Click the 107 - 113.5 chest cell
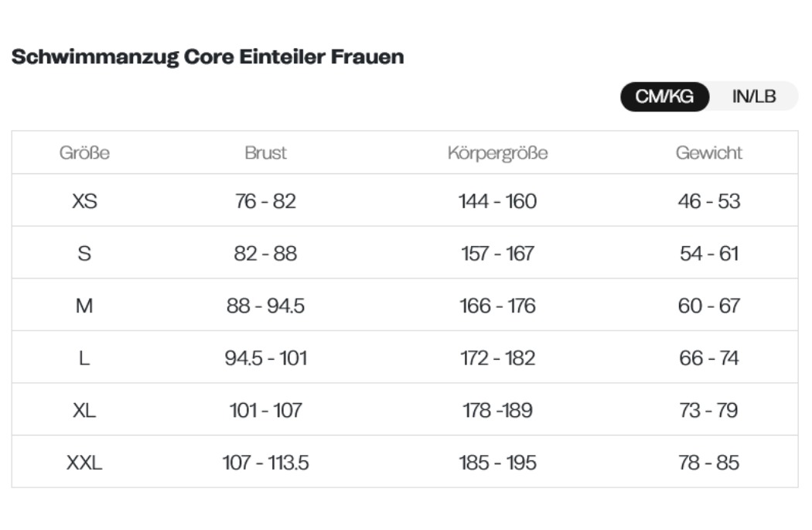 (266, 463)
